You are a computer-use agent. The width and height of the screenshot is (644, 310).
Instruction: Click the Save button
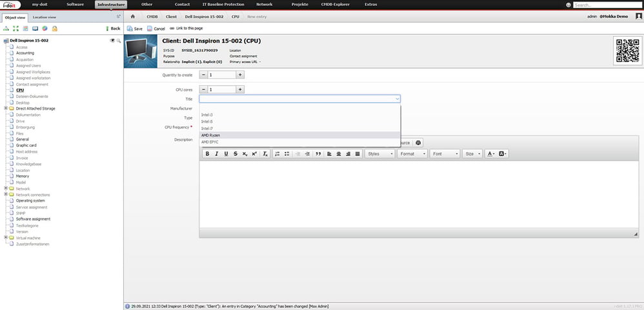pyautogui.click(x=135, y=29)
